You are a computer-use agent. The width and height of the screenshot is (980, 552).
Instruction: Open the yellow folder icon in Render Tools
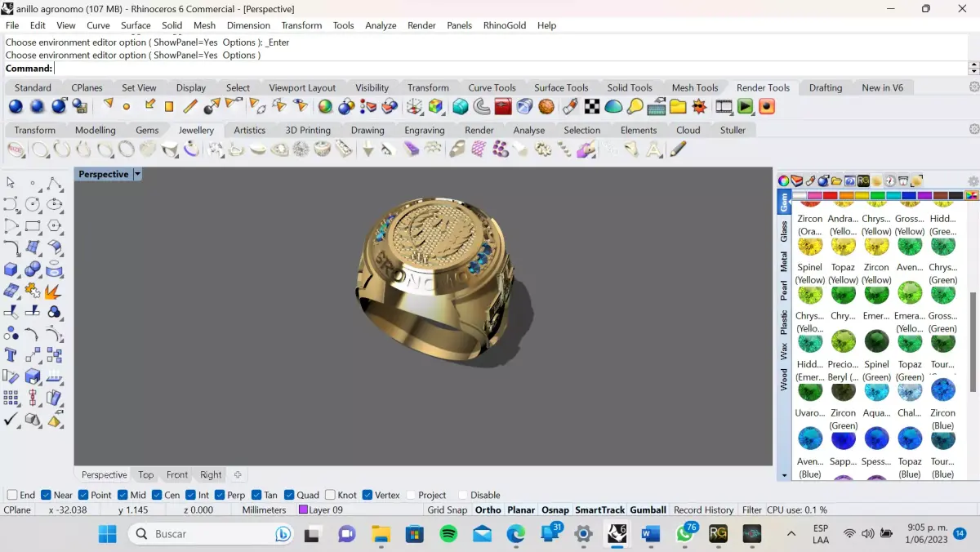(678, 106)
